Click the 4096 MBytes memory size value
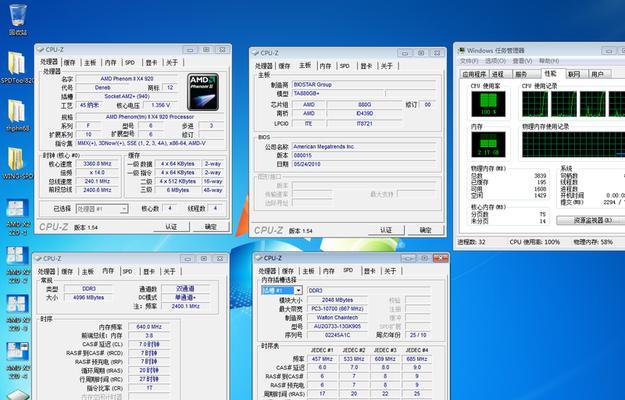The image size is (625, 400). click(88, 298)
